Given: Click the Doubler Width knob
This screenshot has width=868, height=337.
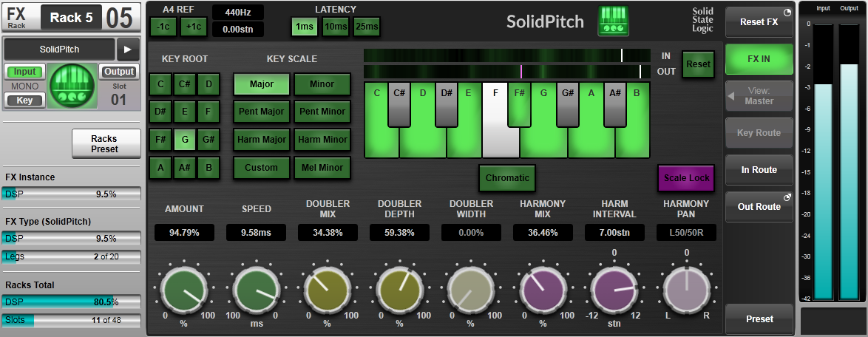Looking at the screenshot, I should tap(470, 289).
